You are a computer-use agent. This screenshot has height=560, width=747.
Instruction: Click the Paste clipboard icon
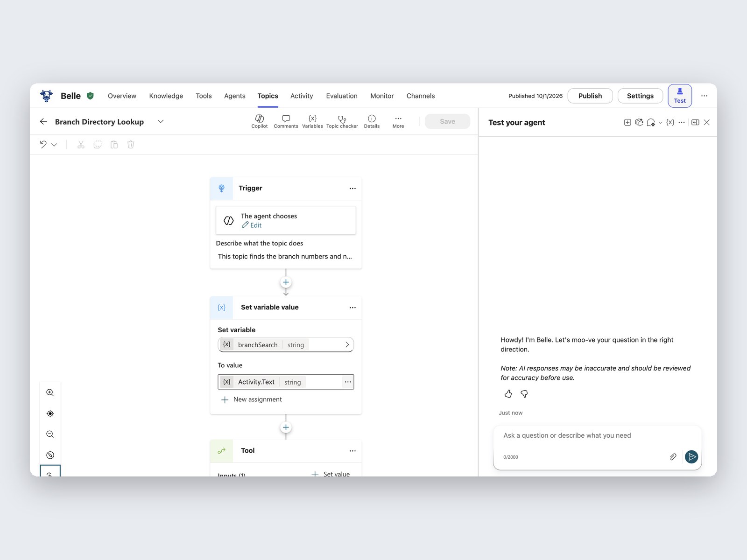114,145
